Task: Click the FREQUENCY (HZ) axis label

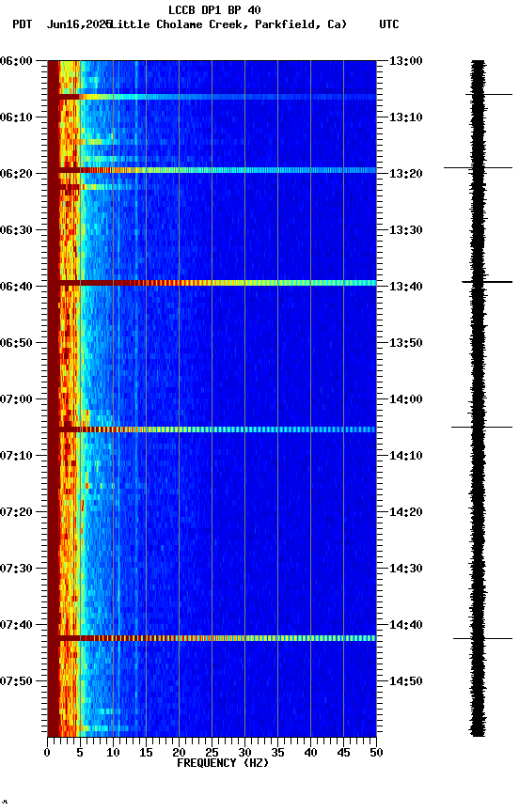Action: (x=223, y=763)
